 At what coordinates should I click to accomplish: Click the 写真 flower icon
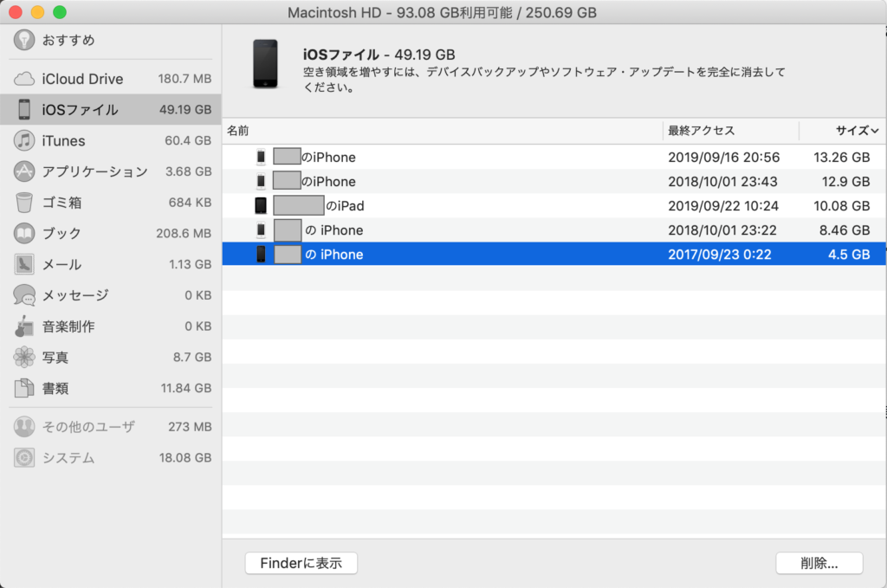coord(23,357)
